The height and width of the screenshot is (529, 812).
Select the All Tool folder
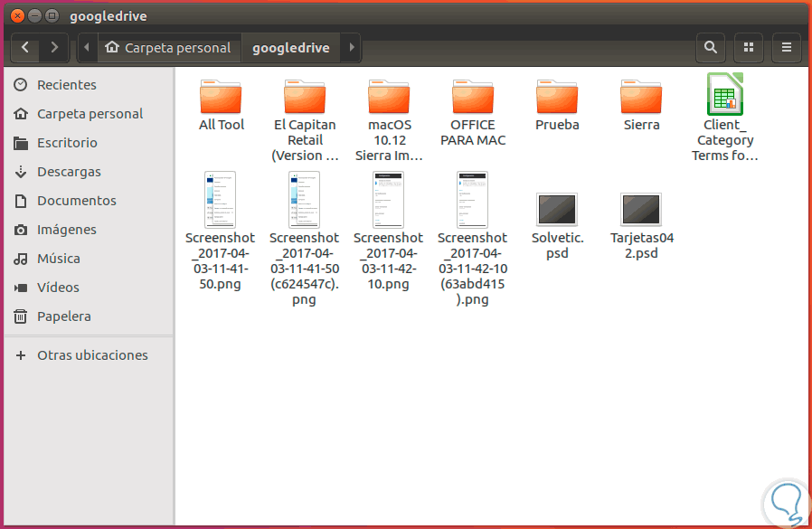point(222,105)
